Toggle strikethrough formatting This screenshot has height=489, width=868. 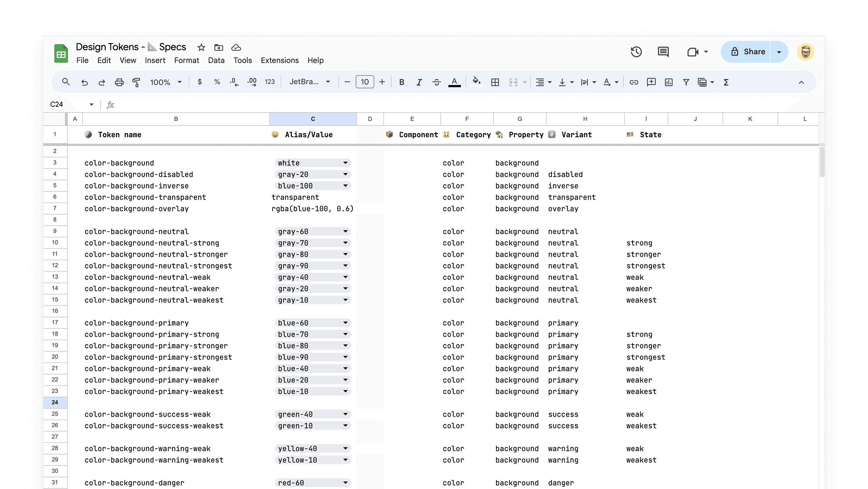point(436,82)
